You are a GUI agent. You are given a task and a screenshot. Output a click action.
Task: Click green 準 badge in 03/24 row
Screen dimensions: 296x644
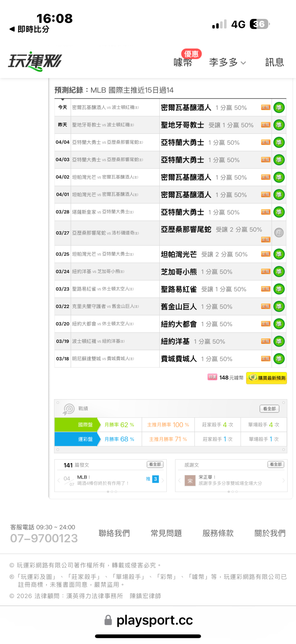(x=279, y=272)
